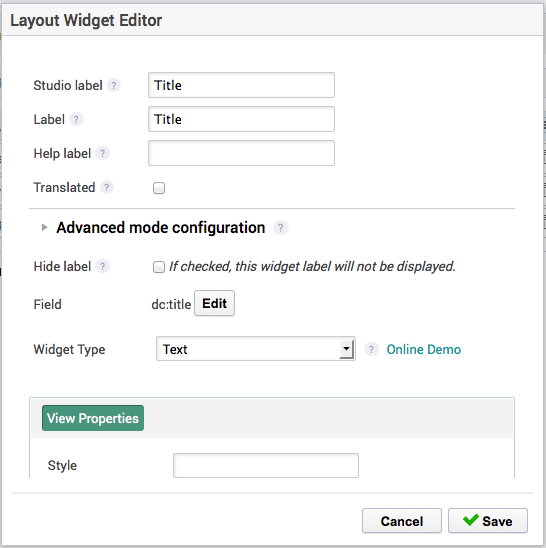Check the Hide label checkbox
Screen dimensions: 546x548
159,267
